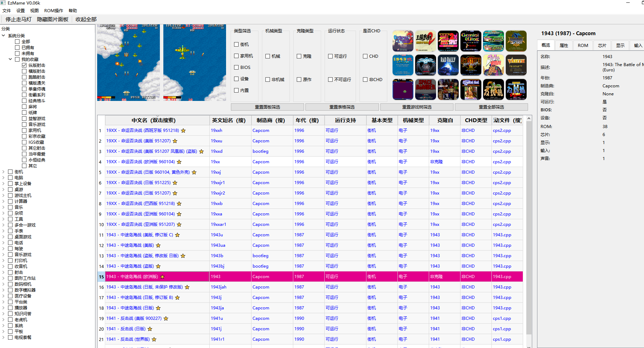Expand the 电脑 category node
The width and height of the screenshot is (644, 348).
click(3, 177)
